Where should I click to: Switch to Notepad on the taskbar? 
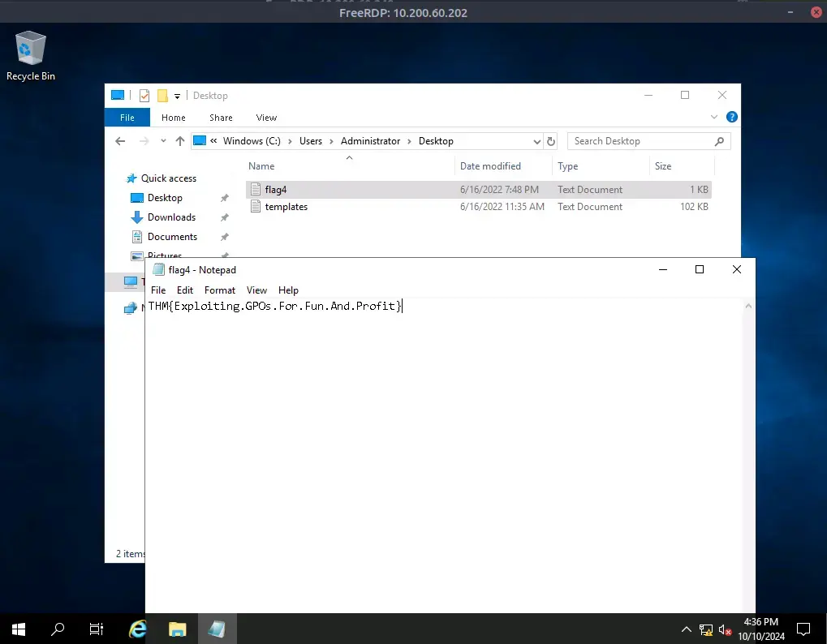pyautogui.click(x=217, y=629)
